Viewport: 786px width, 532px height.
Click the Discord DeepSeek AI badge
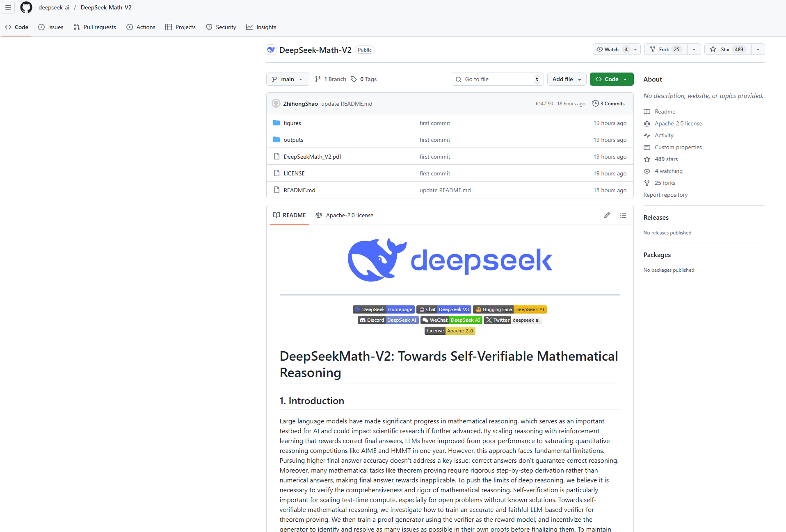388,320
